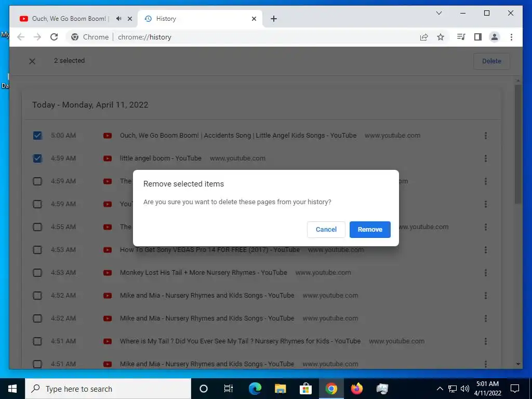Mute the YouTube tab via speaker icon
Viewport: 532px width, 399px height.
point(119,19)
